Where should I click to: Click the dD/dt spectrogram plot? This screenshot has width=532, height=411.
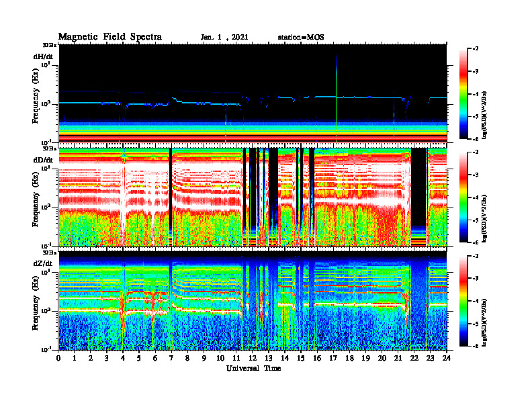[x=253, y=197]
